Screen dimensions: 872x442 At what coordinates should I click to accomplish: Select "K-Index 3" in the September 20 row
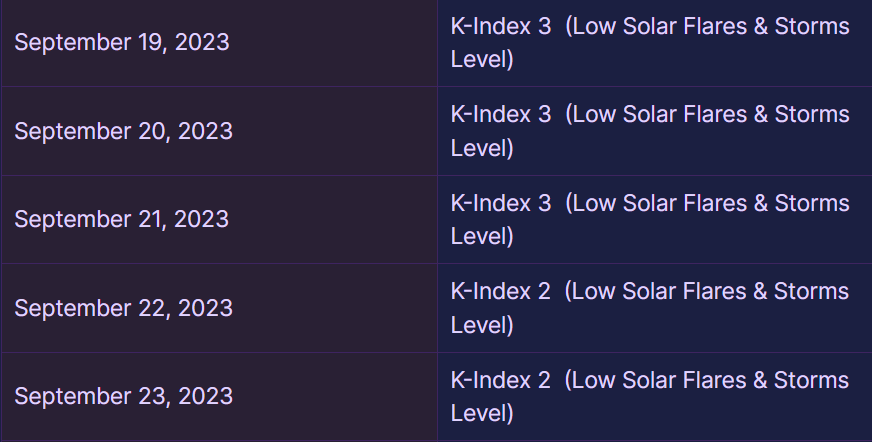point(500,114)
